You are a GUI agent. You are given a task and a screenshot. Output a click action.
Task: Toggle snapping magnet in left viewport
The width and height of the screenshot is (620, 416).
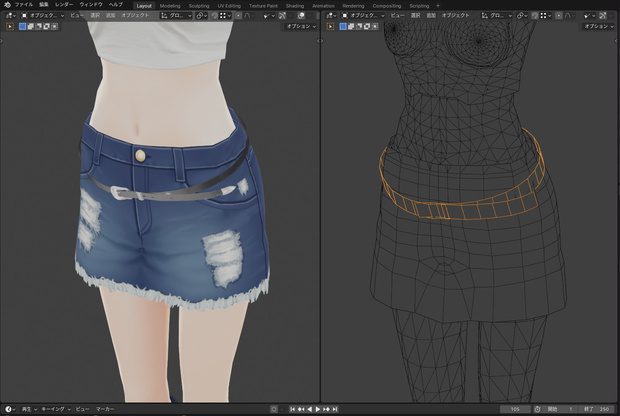(x=215, y=16)
